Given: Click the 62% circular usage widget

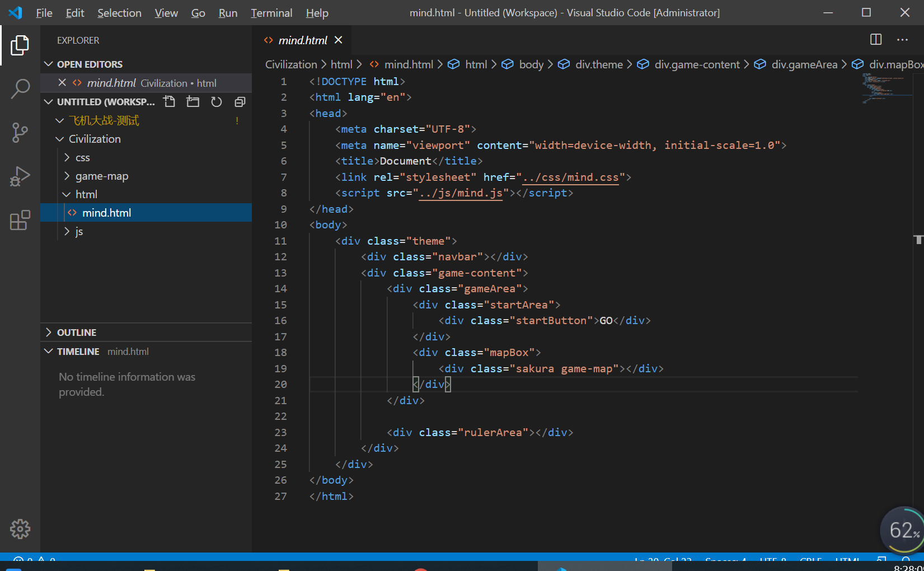Looking at the screenshot, I should (903, 530).
